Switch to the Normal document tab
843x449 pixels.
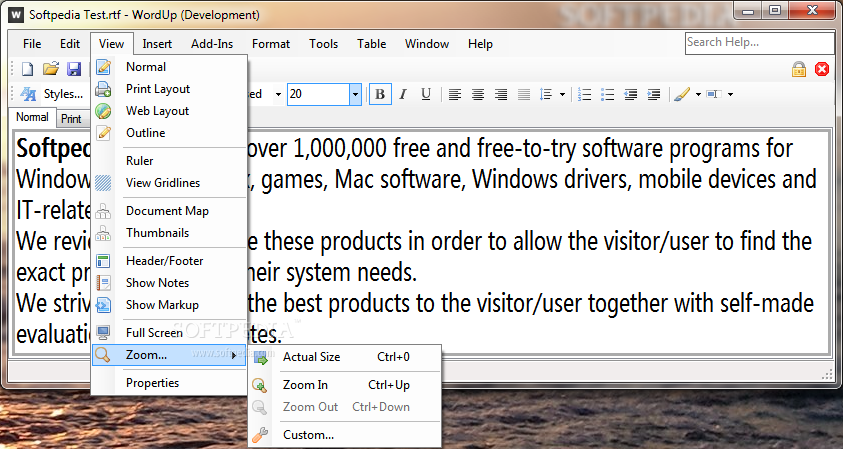pos(32,118)
